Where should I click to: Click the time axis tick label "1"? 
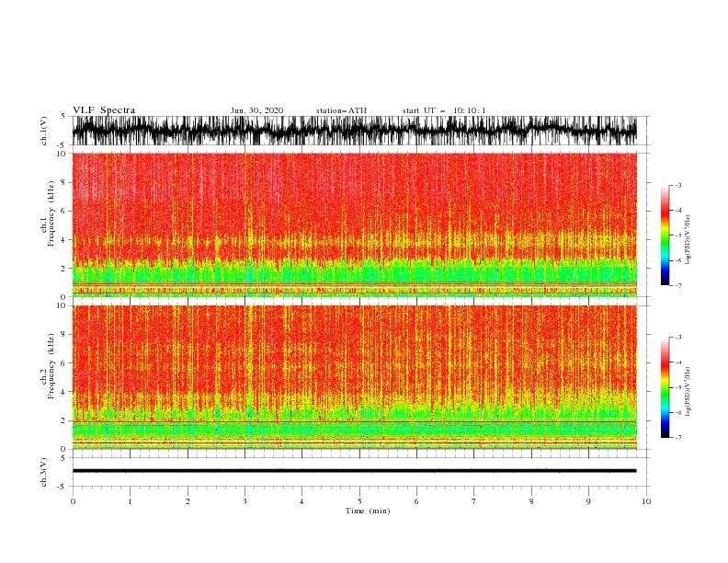tap(130, 501)
